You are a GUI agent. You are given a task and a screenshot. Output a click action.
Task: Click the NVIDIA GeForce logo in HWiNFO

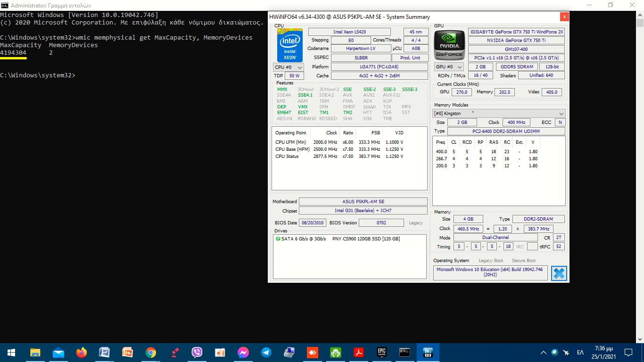[448, 45]
